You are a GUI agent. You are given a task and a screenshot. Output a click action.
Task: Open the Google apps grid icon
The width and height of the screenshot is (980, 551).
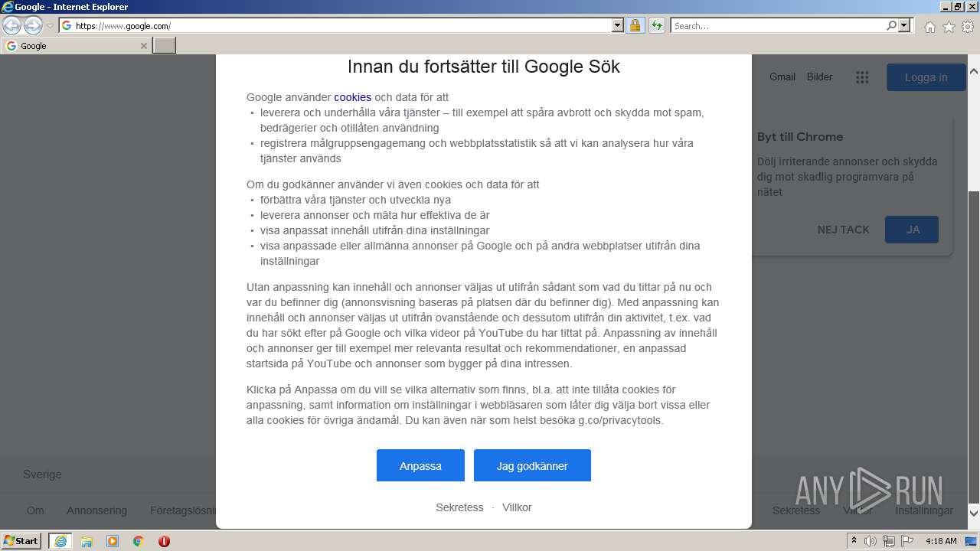(862, 77)
